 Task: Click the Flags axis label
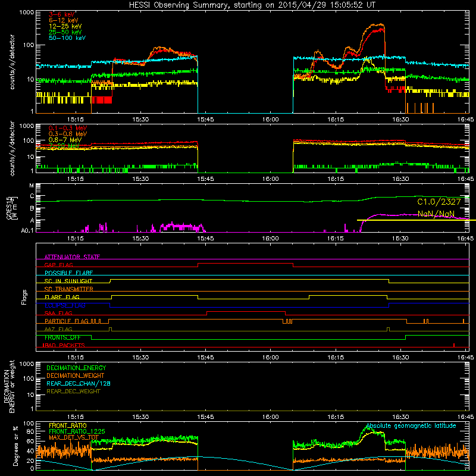click(x=24, y=297)
